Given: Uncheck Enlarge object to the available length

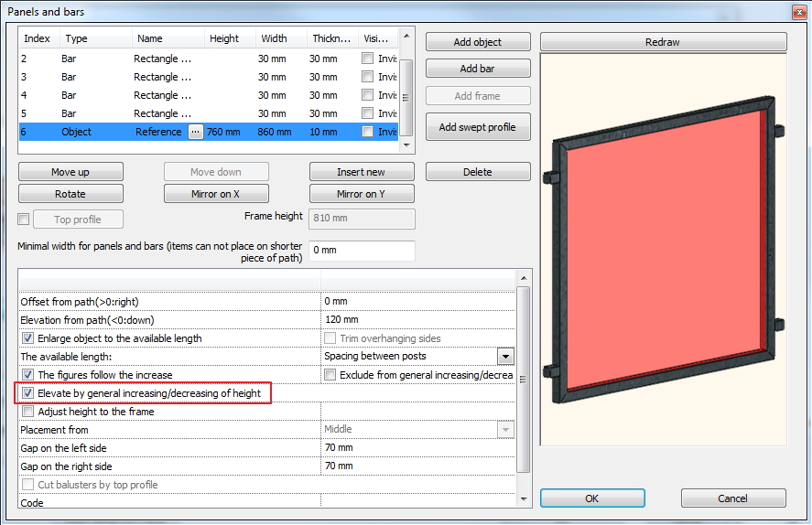Looking at the screenshot, I should click(x=28, y=338).
